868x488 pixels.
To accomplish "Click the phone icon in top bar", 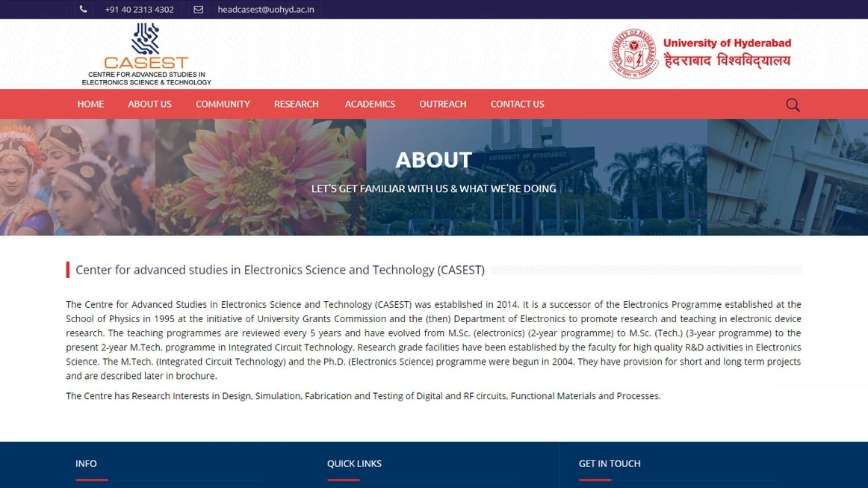I will click(83, 10).
